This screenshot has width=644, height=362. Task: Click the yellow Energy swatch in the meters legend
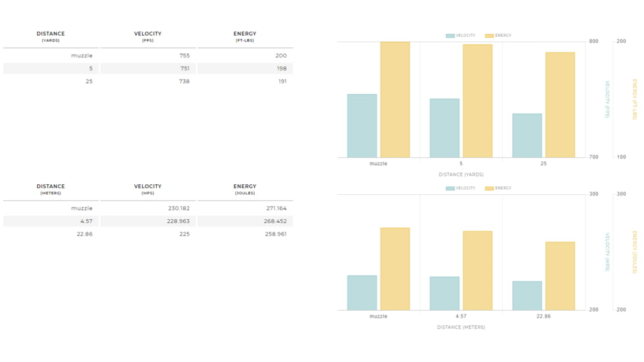pyautogui.click(x=489, y=188)
